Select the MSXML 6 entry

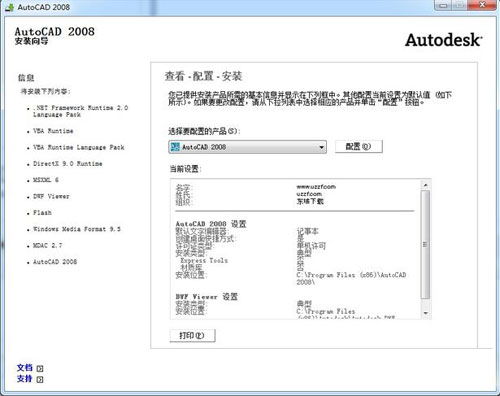[46, 180]
